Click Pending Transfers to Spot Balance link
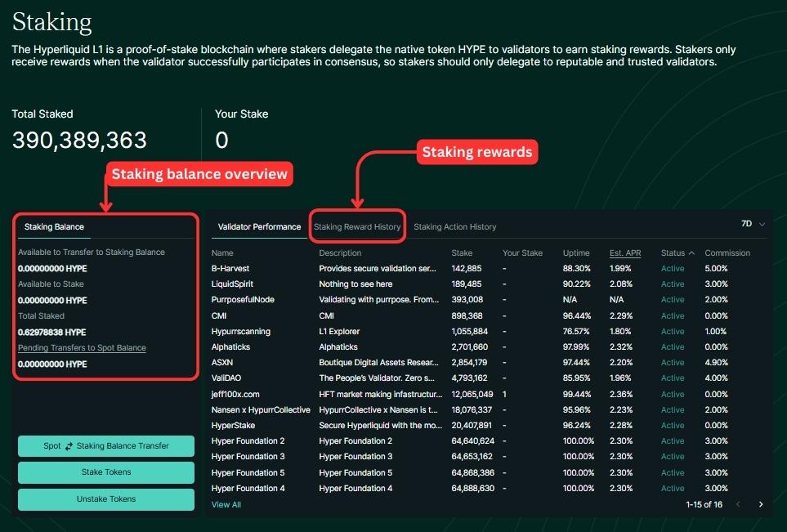The height and width of the screenshot is (532, 787). pos(82,348)
